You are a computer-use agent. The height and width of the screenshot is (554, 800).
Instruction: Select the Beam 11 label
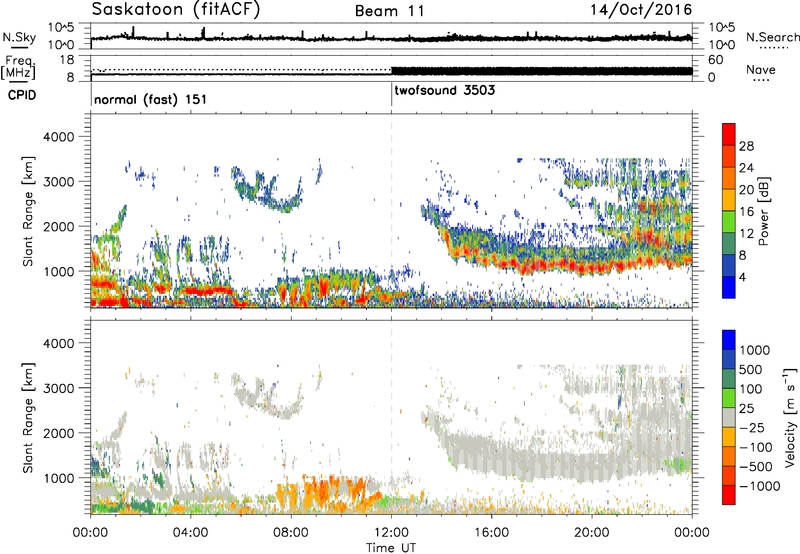click(x=389, y=11)
